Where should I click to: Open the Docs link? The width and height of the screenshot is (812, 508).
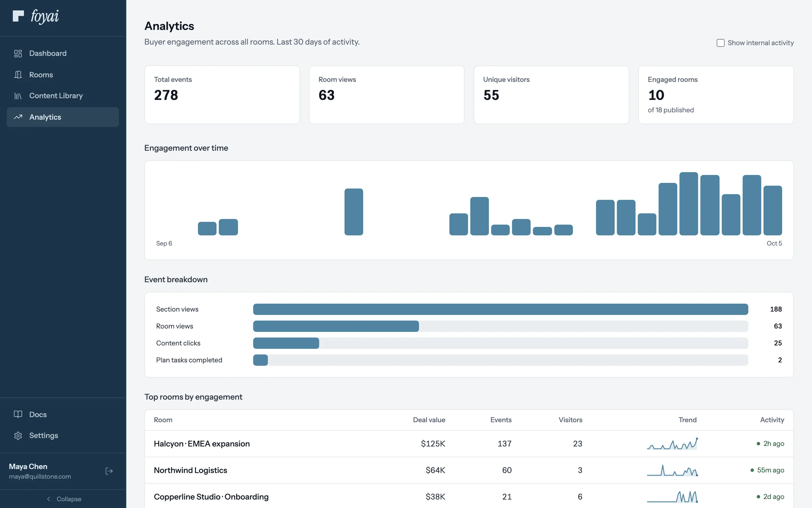63,414
